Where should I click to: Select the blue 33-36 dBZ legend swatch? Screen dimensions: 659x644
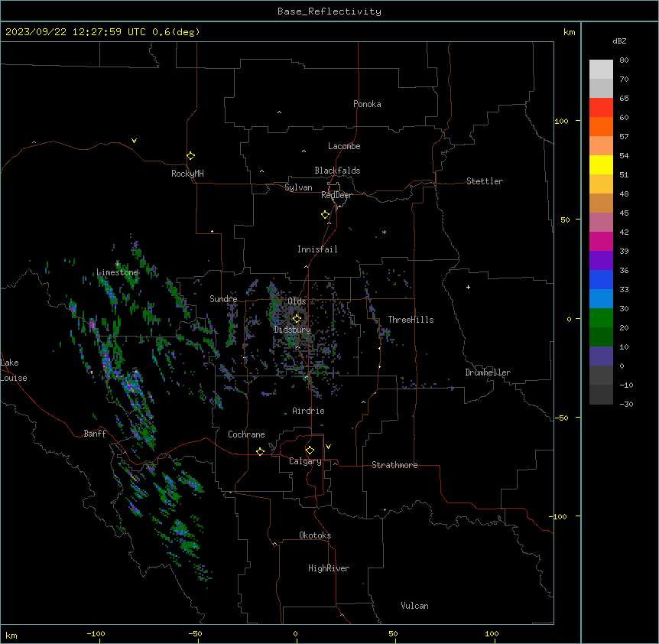(601, 279)
